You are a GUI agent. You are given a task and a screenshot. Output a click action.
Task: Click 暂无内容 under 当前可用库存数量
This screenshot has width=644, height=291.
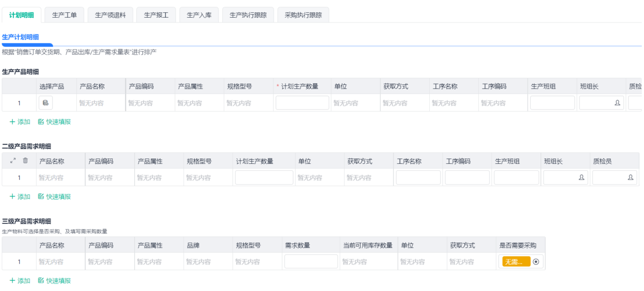point(355,262)
